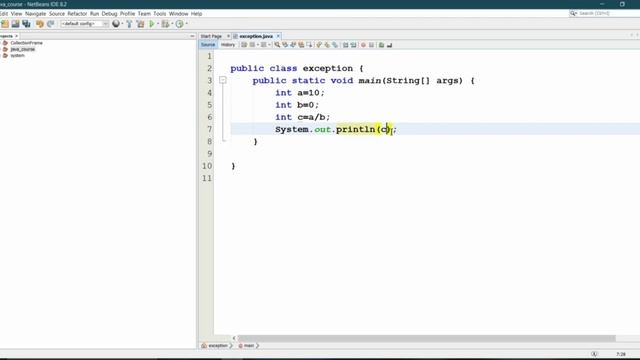Open the default config combo box
The height and width of the screenshot is (360, 640).
click(84, 24)
